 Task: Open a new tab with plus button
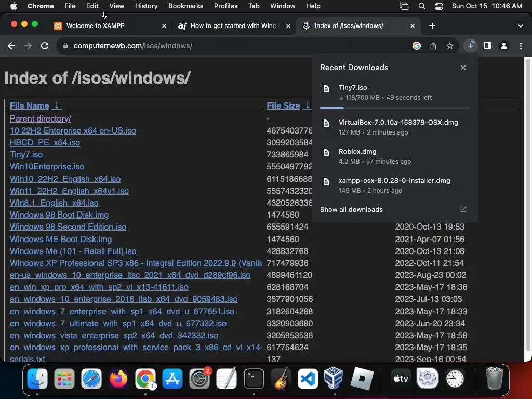(x=432, y=26)
